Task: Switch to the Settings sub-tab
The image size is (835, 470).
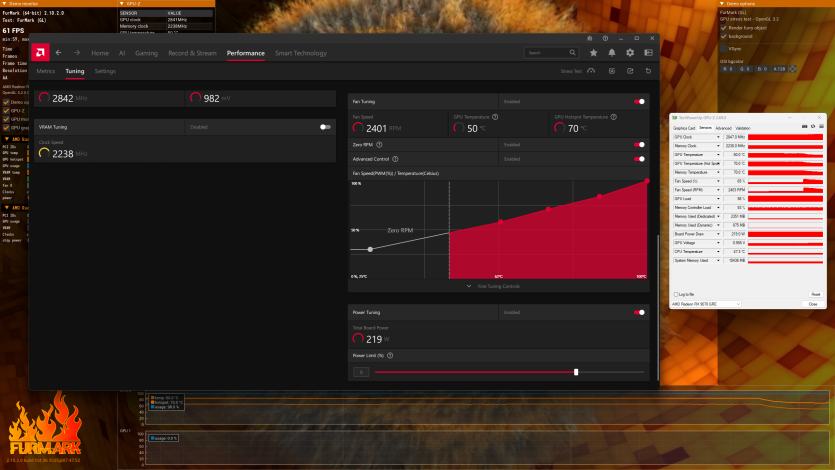Action: click(x=105, y=71)
